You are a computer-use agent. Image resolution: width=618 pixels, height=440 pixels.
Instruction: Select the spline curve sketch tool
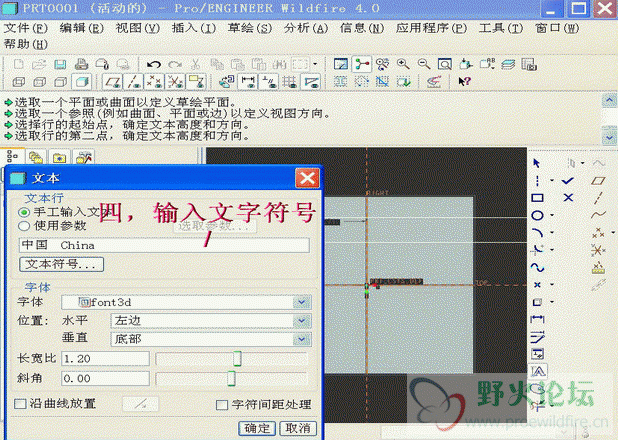tap(537, 268)
